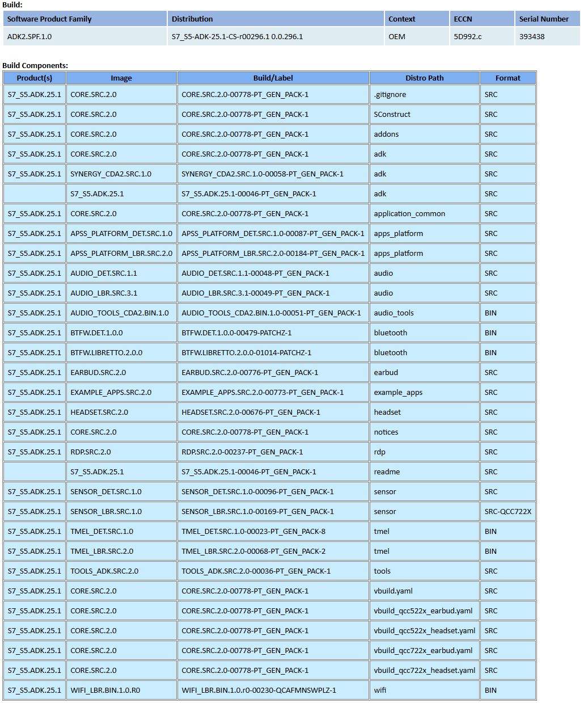Click the Image column header

coord(121,78)
